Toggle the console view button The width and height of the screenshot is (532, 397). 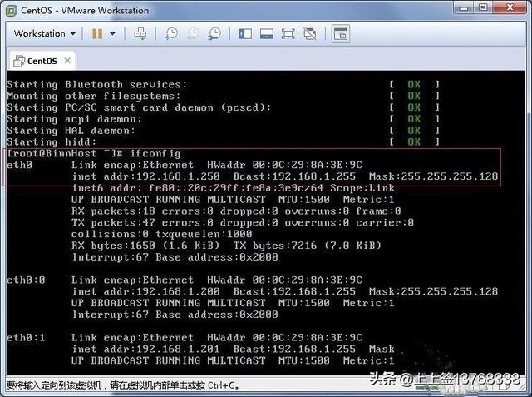(340, 33)
